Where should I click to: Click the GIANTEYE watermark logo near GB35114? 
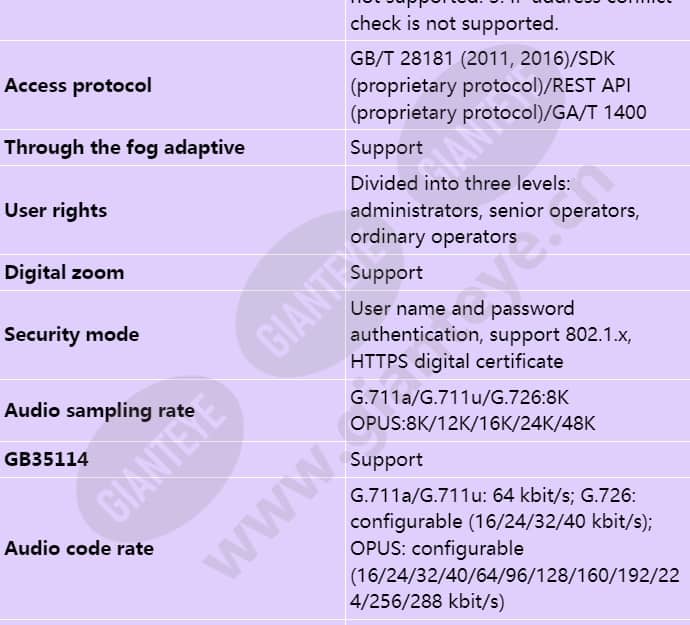[x=160, y=458]
